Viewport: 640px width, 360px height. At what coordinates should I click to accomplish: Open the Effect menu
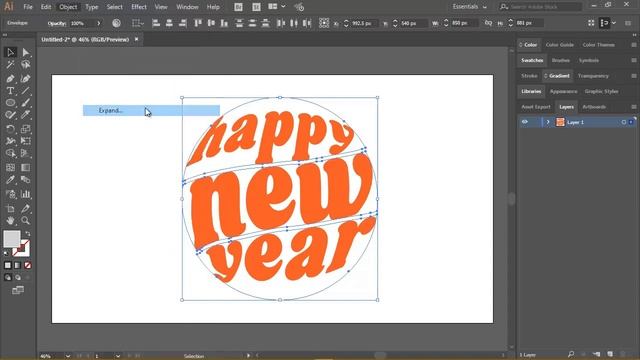pyautogui.click(x=139, y=7)
